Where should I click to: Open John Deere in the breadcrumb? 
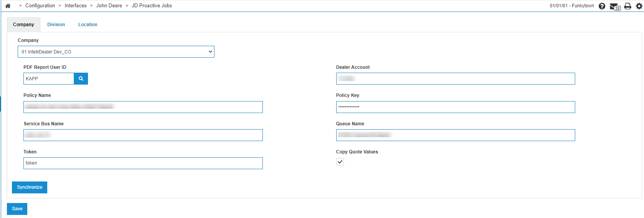tap(109, 6)
